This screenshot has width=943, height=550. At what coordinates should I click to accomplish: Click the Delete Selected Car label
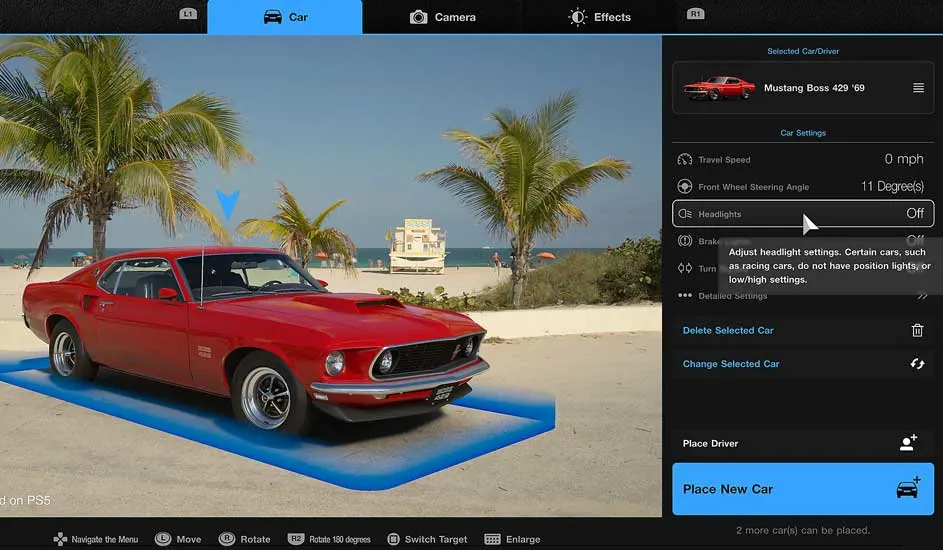point(728,331)
